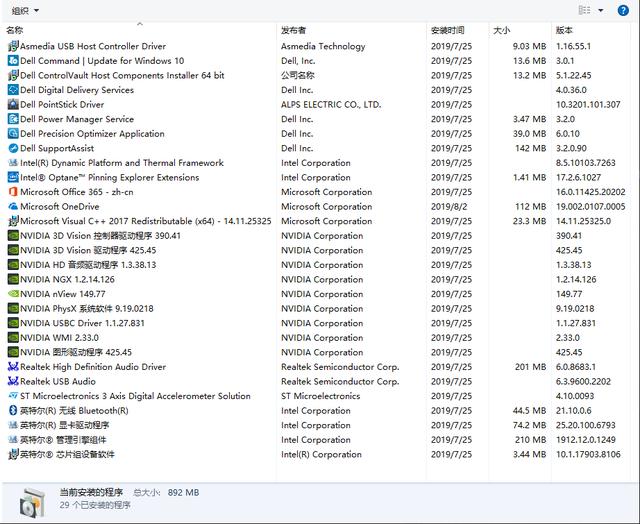
Task: Click the Microsoft OneDrive cloud icon
Action: point(13,206)
